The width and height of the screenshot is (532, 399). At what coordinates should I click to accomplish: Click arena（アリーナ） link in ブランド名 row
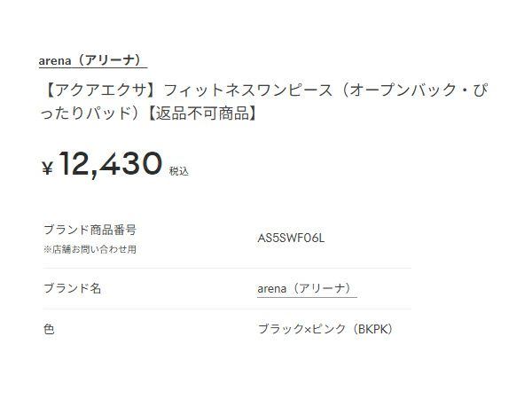tap(306, 288)
